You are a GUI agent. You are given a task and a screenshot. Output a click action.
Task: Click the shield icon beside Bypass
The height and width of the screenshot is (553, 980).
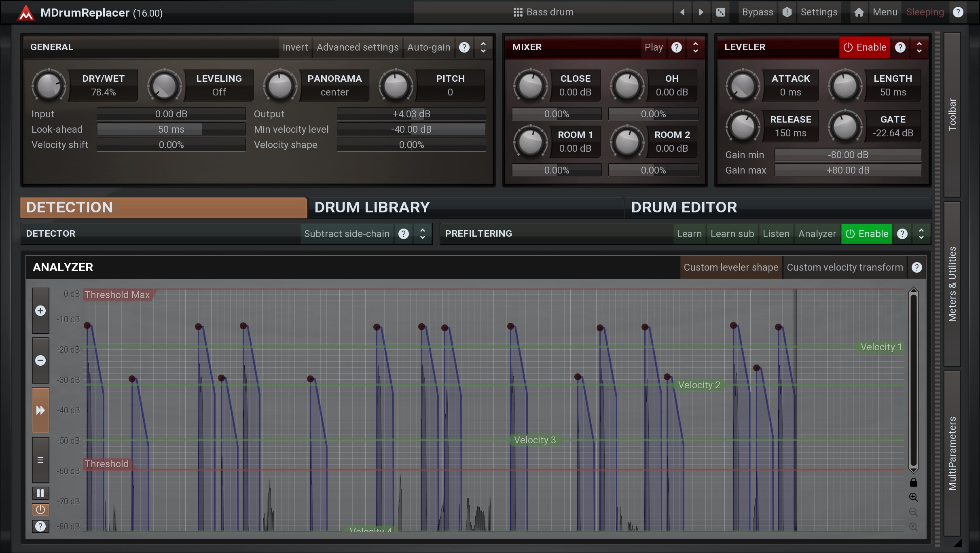click(787, 12)
